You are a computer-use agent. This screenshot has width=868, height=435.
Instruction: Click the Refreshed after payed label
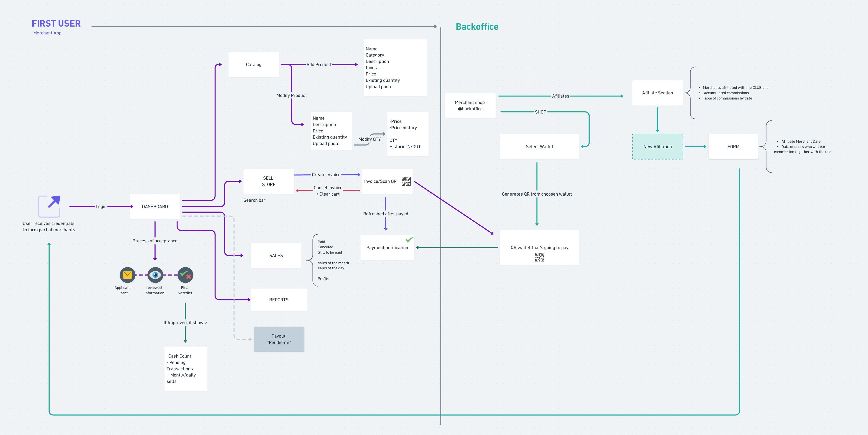pos(385,214)
